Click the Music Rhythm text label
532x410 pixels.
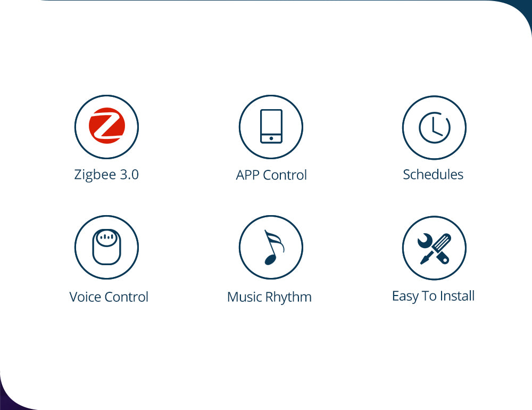point(269,297)
